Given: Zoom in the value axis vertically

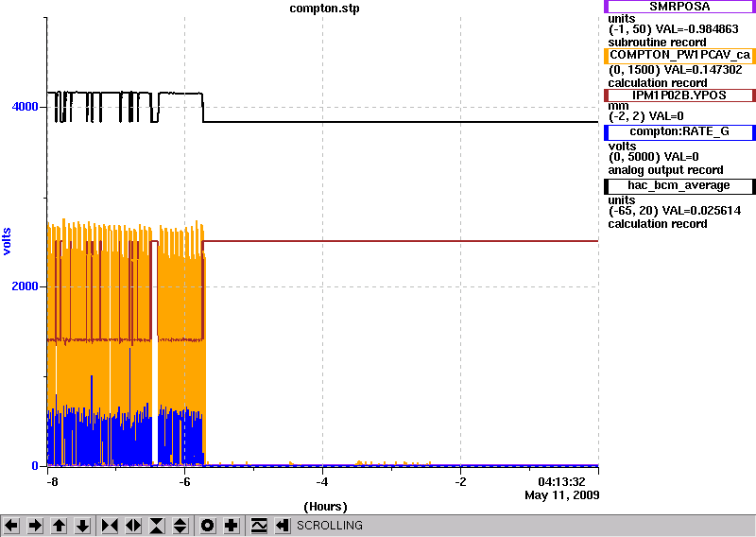Looking at the screenshot, I should click(157, 525).
